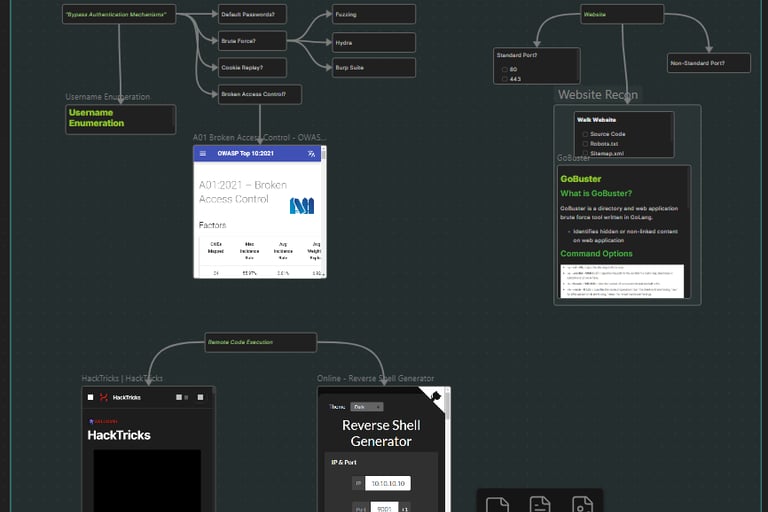Image resolution: width=768 pixels, height=512 pixels.
Task: Click the large HackTricks page heading
Action: [x=119, y=435]
